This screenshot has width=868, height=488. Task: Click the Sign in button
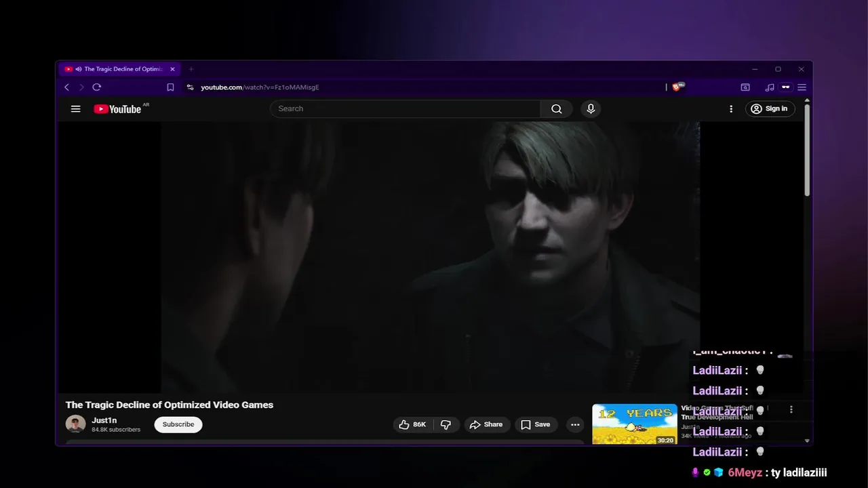[770, 109]
